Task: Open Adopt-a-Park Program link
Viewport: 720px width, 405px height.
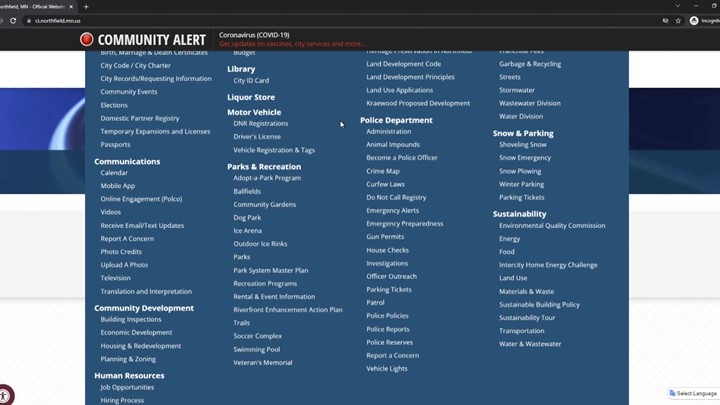Action: click(x=267, y=178)
